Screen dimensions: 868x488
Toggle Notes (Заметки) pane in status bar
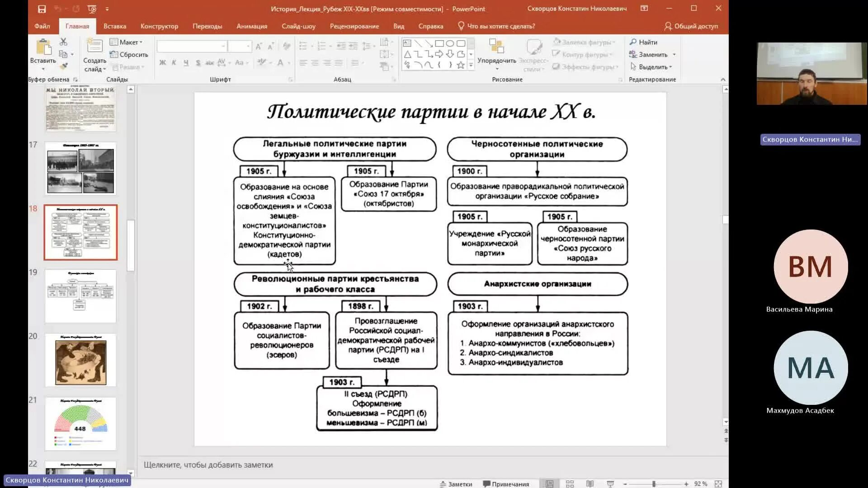click(x=456, y=484)
